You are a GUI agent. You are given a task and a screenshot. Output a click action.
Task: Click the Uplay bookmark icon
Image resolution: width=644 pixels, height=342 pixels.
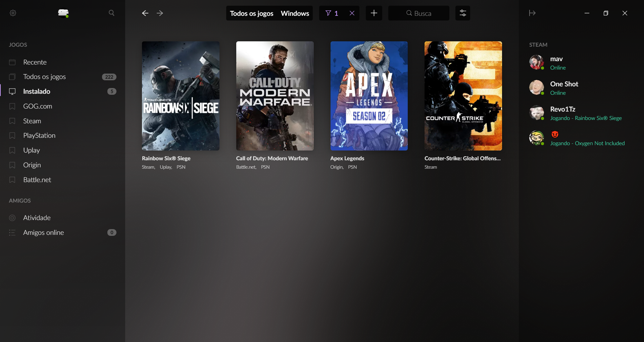12,150
